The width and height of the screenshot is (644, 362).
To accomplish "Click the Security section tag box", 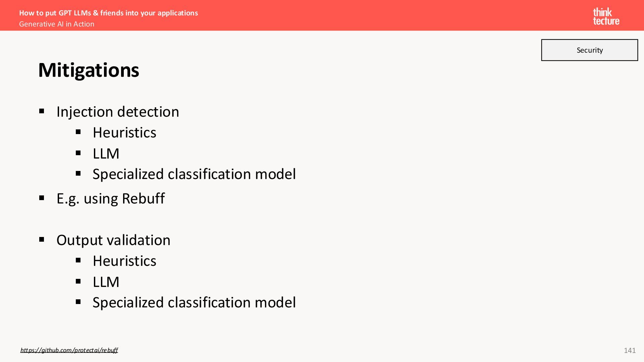I will point(589,50).
